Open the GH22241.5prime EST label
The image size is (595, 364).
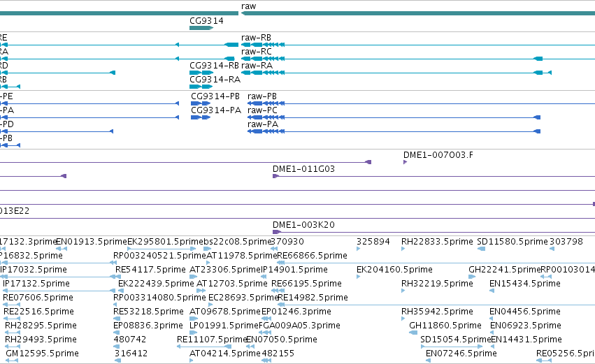click(x=505, y=270)
